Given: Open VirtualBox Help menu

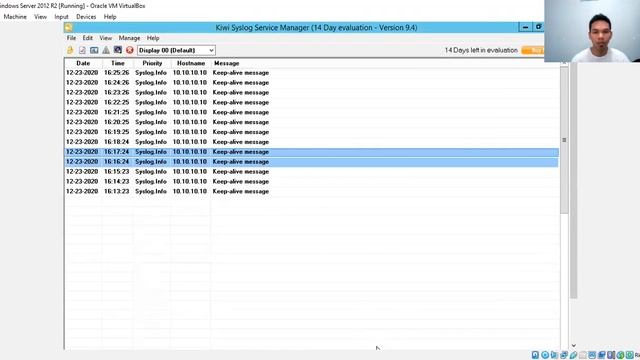Looking at the screenshot, I should click(x=110, y=17).
